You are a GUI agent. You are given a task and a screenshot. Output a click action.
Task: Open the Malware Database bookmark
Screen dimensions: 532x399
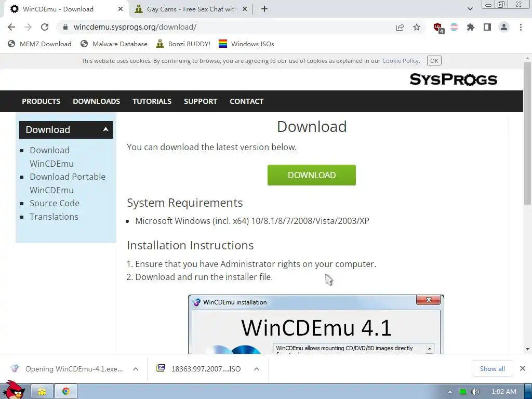tap(114, 44)
